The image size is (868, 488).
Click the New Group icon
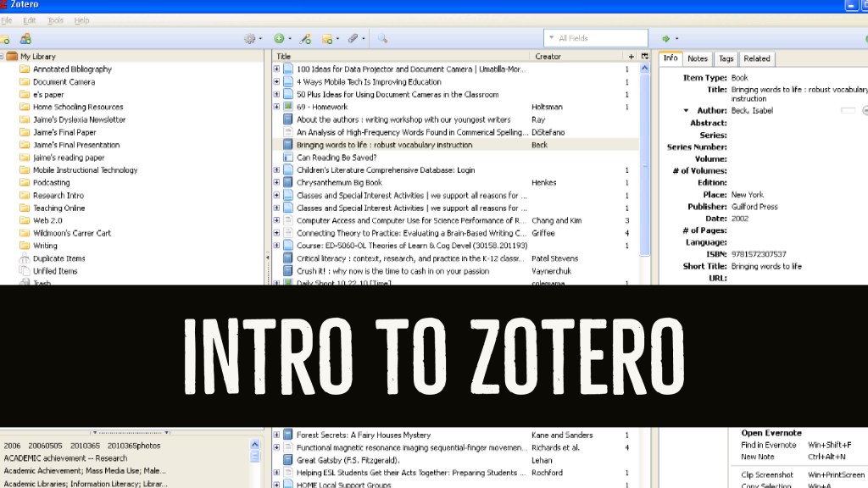(x=25, y=38)
